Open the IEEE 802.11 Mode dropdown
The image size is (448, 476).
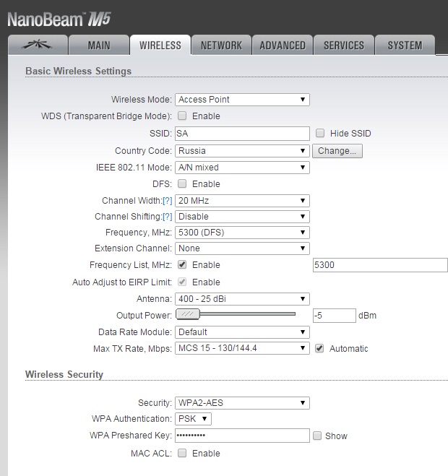pyautogui.click(x=242, y=168)
